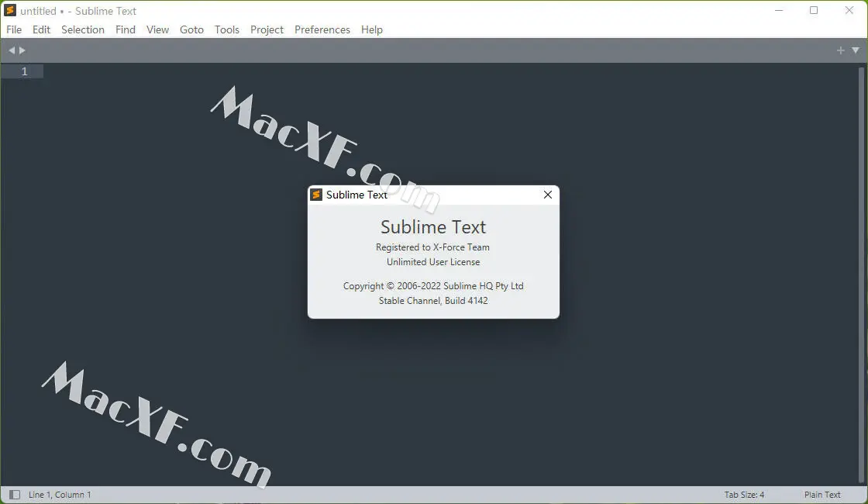This screenshot has height=504, width=868.
Task: Minimize the Sublime Text window
Action: (779, 11)
